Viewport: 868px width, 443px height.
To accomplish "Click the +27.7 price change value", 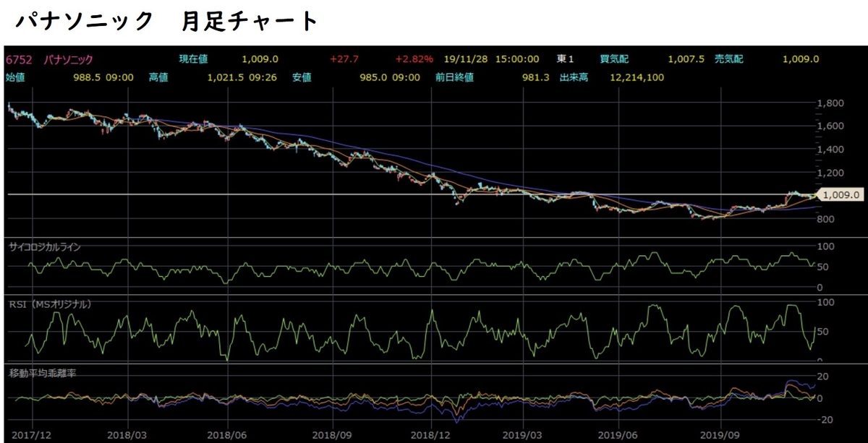I will point(344,60).
